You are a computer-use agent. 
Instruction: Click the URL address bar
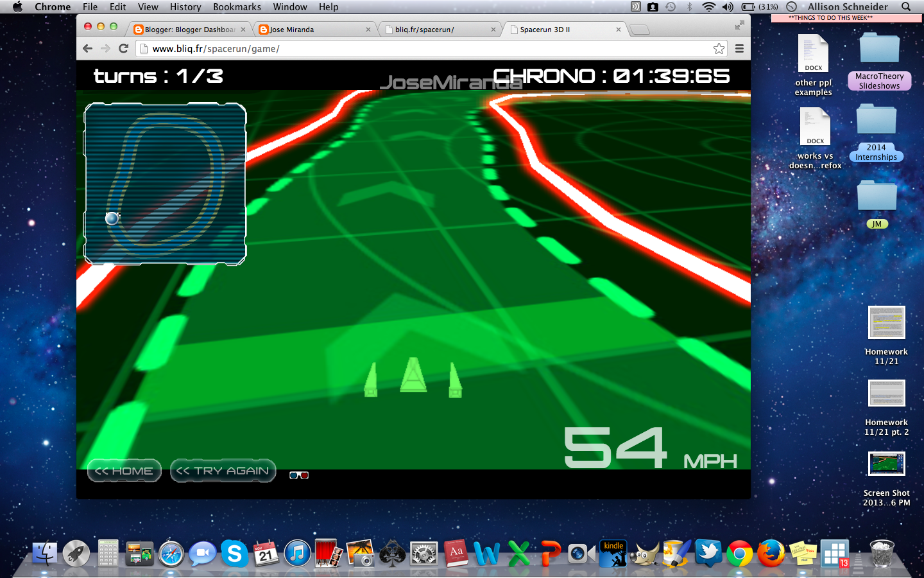tap(431, 48)
